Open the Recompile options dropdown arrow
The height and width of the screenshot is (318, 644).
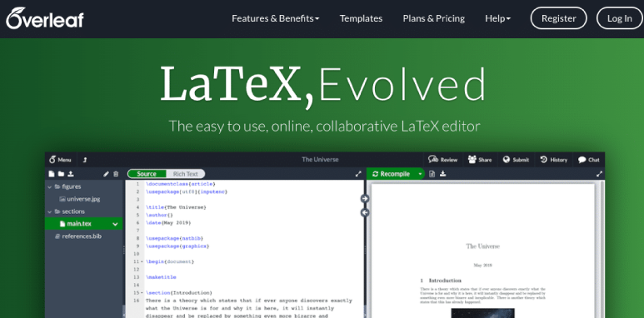(420, 174)
